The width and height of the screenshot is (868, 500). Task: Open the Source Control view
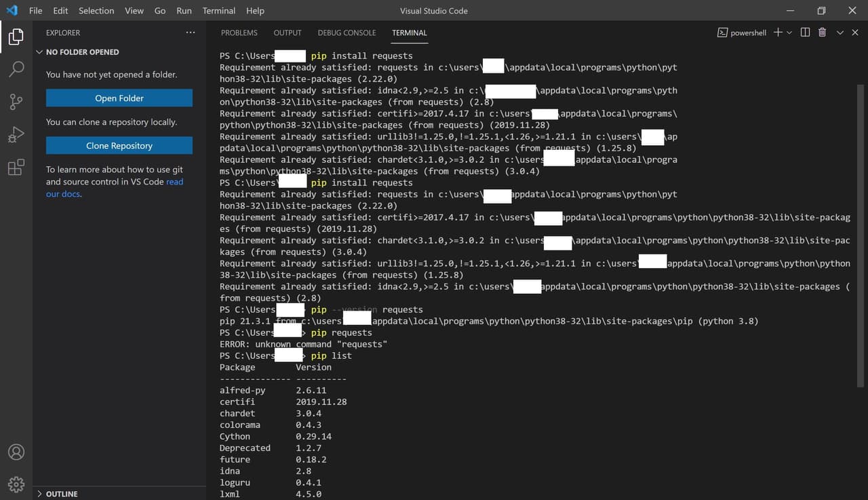(x=16, y=102)
